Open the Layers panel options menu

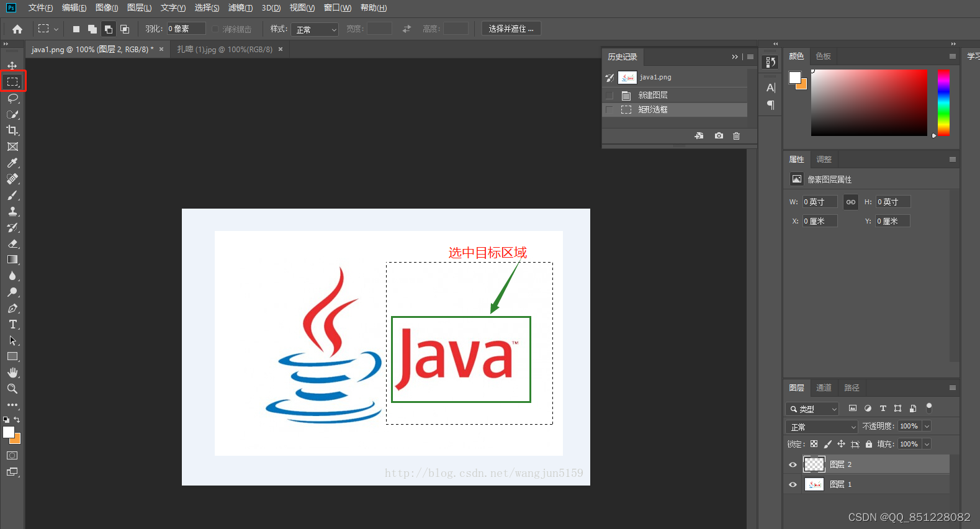point(953,388)
